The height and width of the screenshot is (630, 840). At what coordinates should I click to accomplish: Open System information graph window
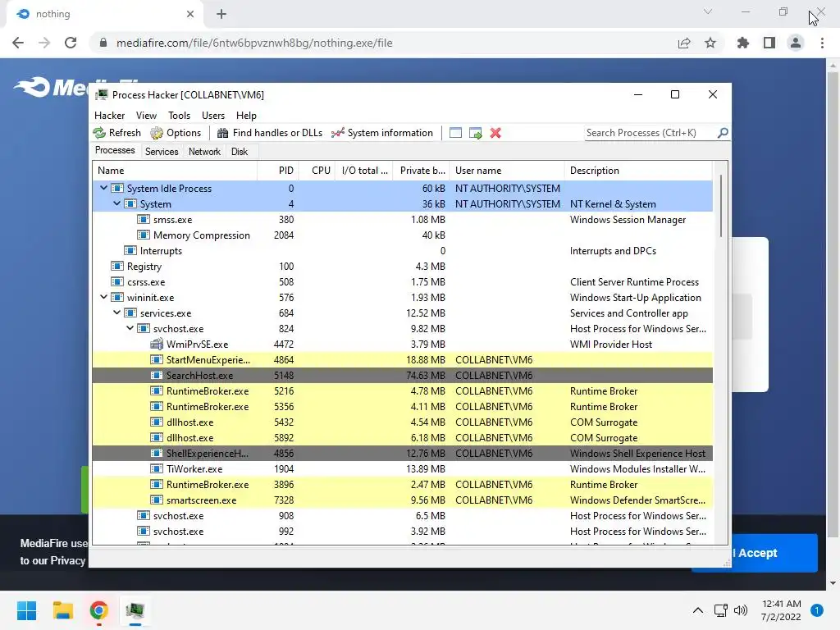click(x=382, y=133)
